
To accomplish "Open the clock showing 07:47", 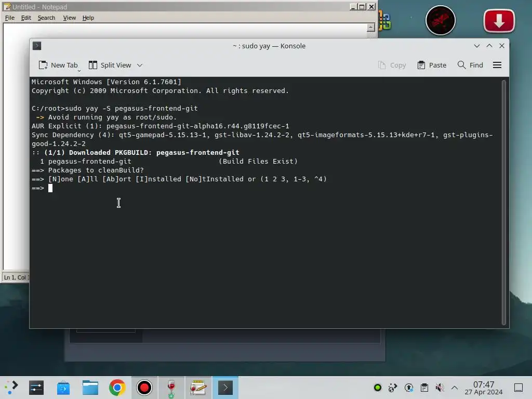I will click(484, 388).
